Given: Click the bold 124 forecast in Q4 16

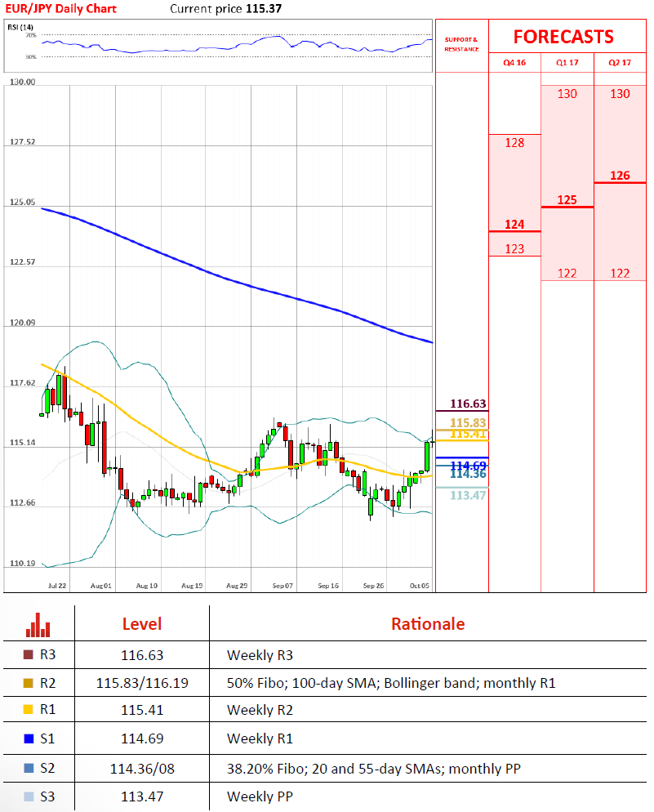Looking at the screenshot, I should click(514, 224).
